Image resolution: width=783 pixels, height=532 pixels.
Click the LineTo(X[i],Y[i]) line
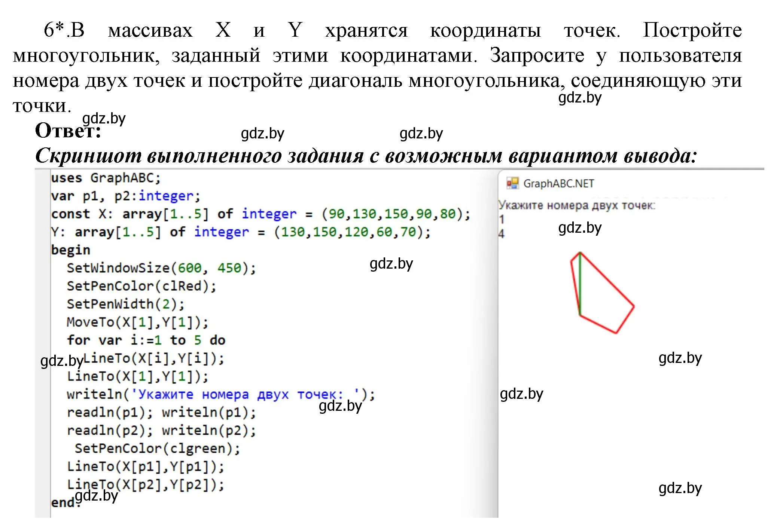click(153, 358)
